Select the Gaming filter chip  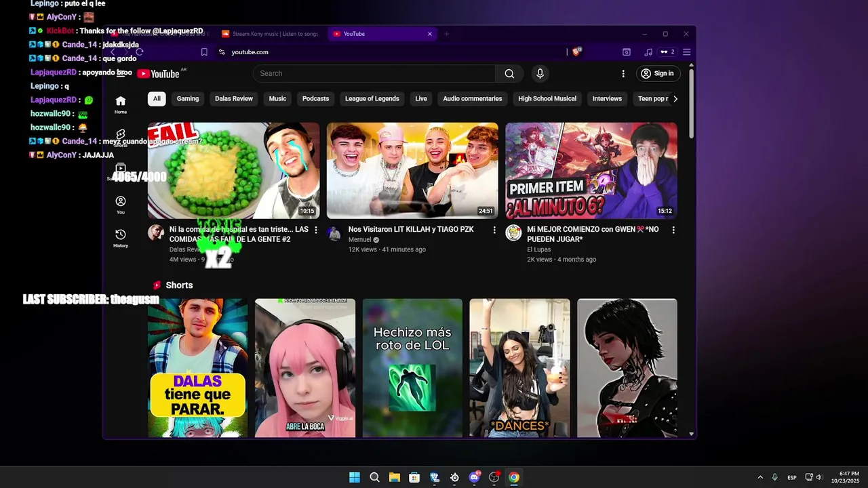188,99
